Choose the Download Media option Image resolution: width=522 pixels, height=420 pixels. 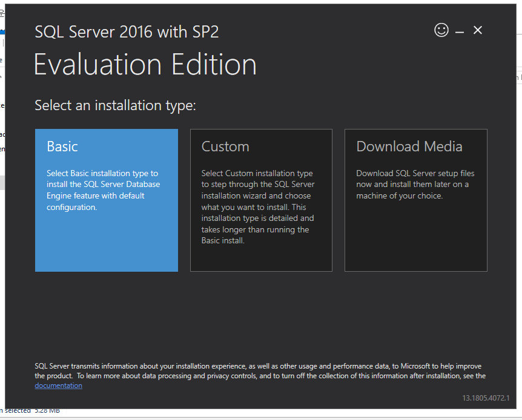tap(415, 200)
